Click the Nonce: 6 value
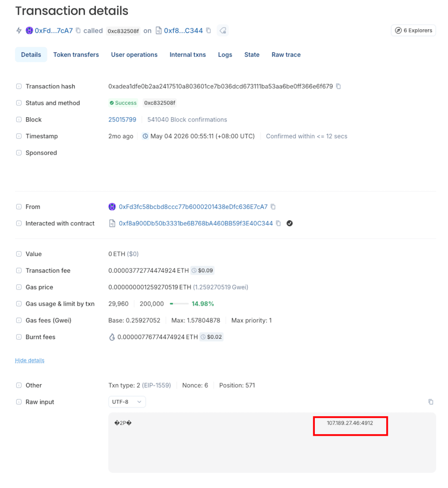The width and height of the screenshot is (448, 488). point(195,385)
